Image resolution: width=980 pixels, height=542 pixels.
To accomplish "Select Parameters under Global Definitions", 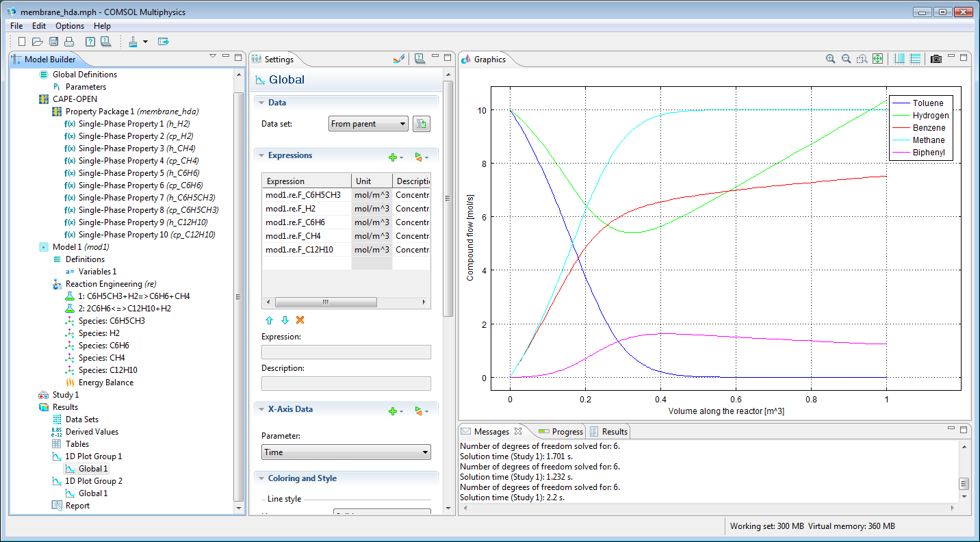I will pos(86,87).
